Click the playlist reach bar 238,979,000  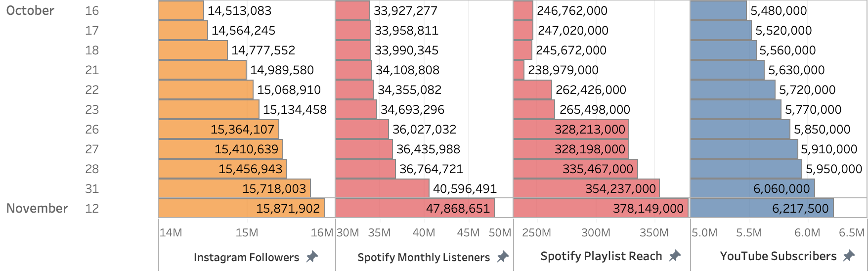pos(519,70)
